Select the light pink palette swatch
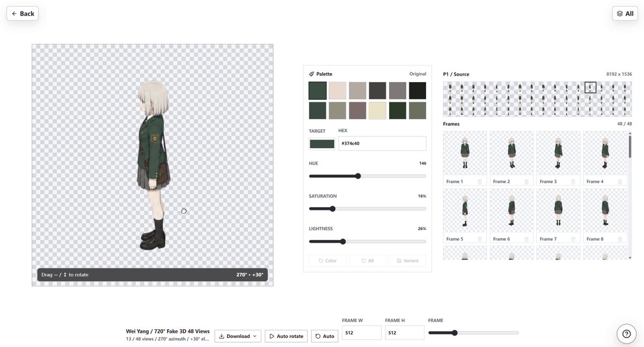The image size is (644, 347). [x=338, y=90]
